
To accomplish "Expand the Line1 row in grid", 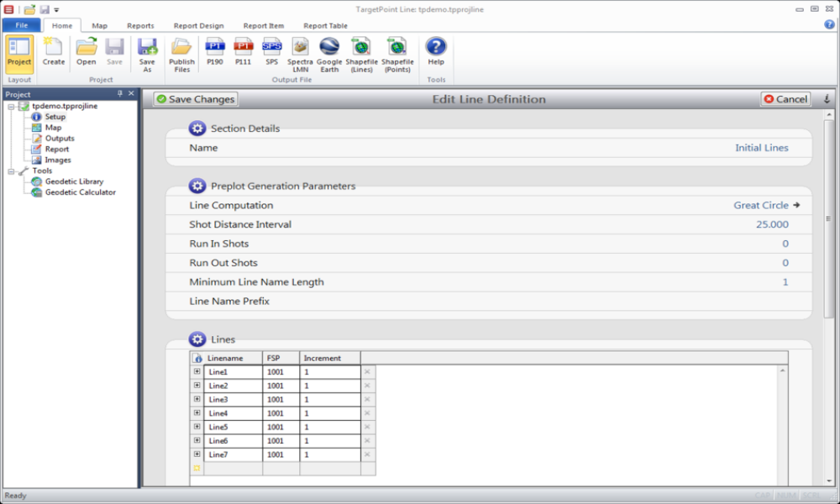I will (197, 371).
